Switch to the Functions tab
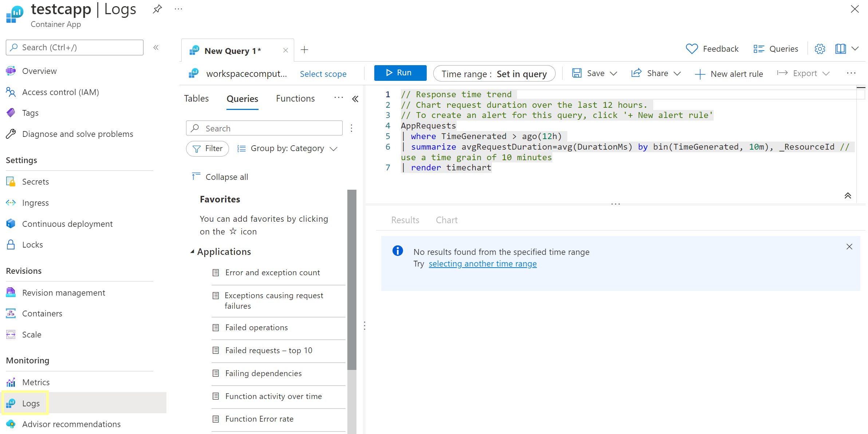868x434 pixels. point(295,98)
